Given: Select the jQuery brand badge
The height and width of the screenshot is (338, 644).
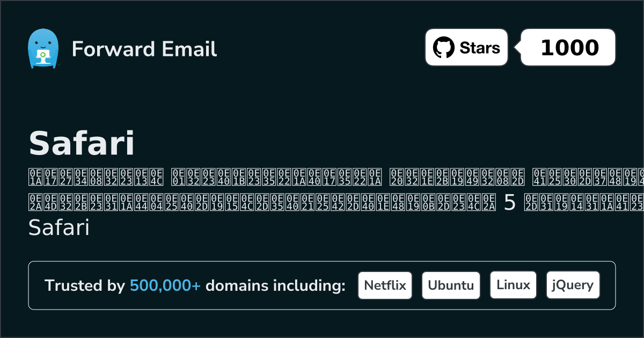Looking at the screenshot, I should pyautogui.click(x=573, y=285).
